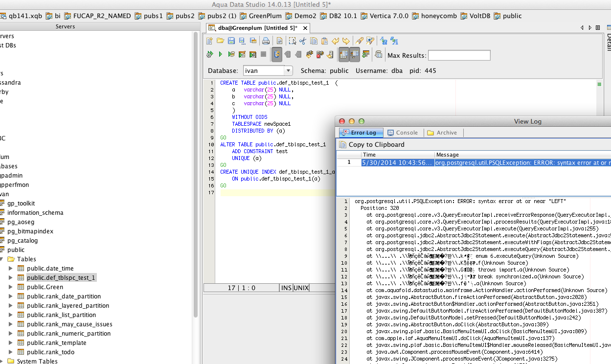Screen dimensions: 611x364
Task: Toggle the Auto Commit button
Action: coord(277,54)
